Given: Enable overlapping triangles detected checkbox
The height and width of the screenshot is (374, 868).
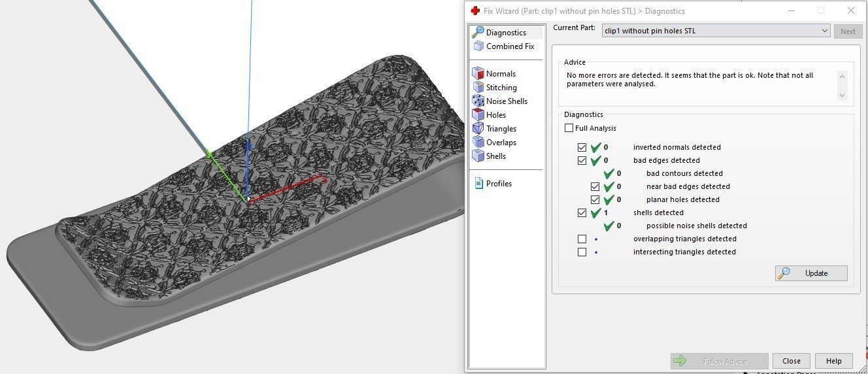Looking at the screenshot, I should pos(582,239).
